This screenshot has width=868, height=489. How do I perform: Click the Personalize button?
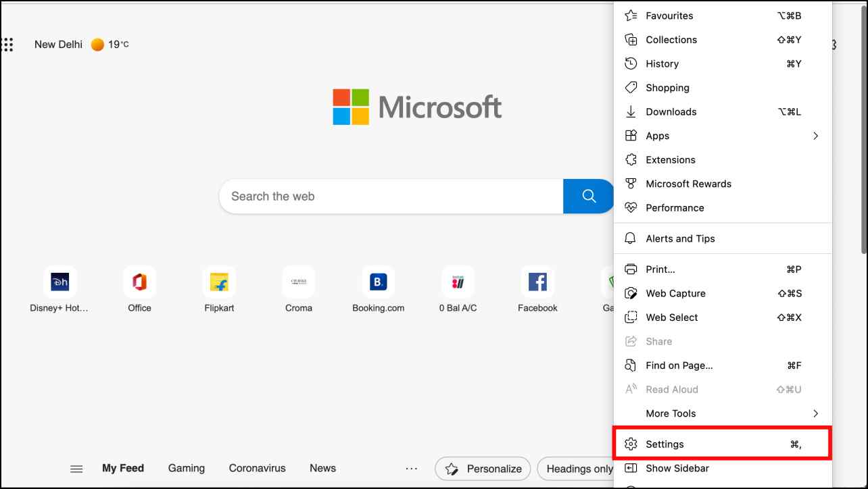pyautogui.click(x=483, y=469)
